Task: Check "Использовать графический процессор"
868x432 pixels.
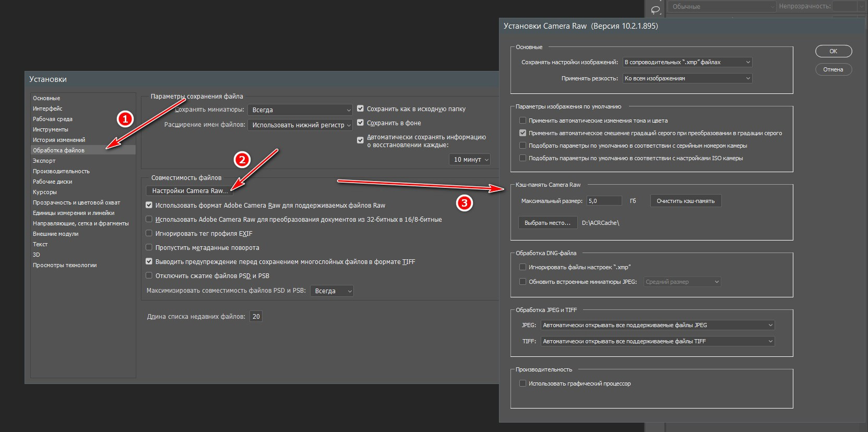Action: click(522, 383)
